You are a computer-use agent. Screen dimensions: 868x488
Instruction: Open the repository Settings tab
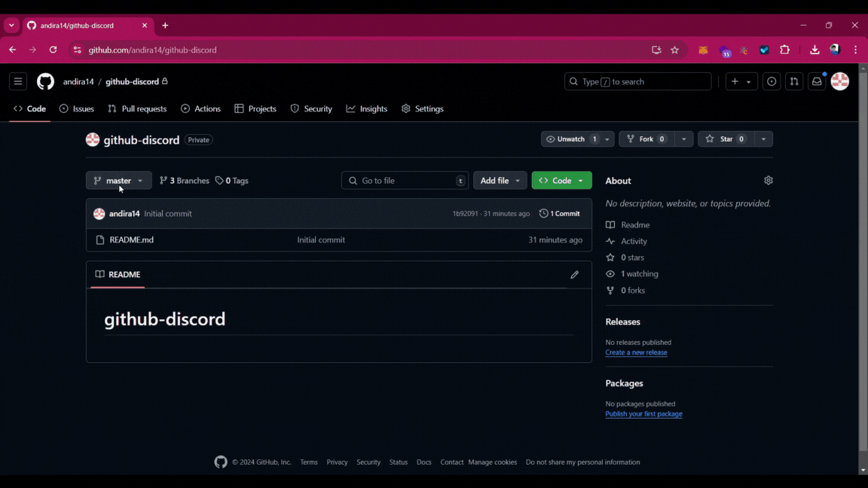point(423,109)
